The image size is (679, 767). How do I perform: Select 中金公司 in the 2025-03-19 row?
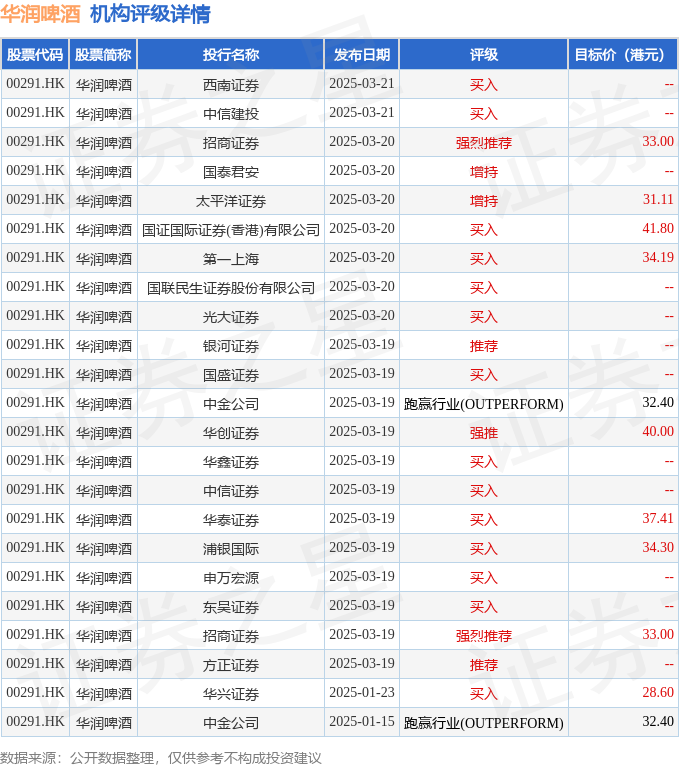(x=231, y=404)
